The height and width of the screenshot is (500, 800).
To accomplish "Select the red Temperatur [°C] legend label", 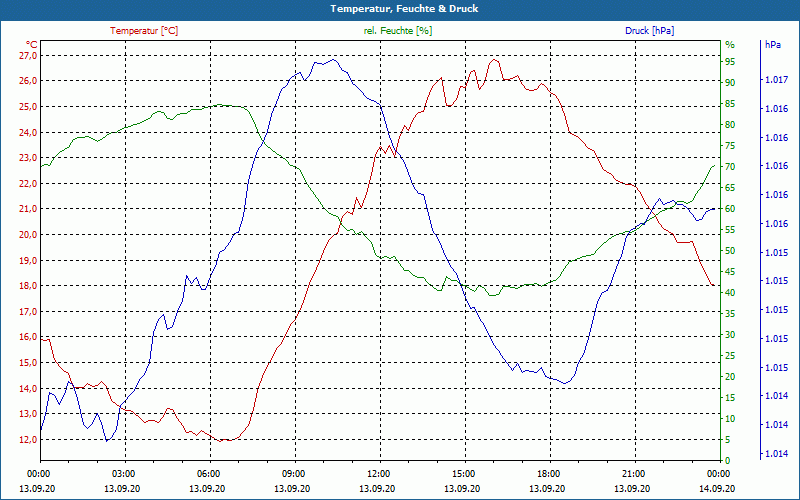I will tap(144, 31).
